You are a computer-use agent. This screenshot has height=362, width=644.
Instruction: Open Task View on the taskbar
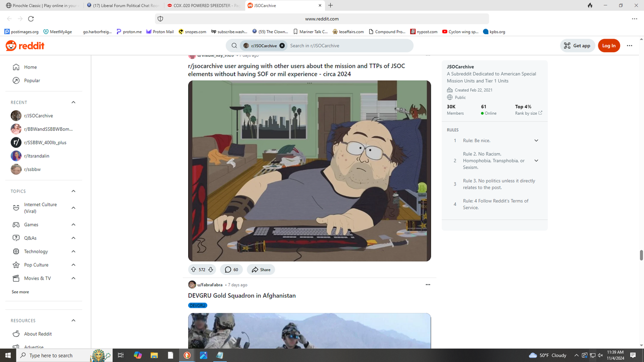click(x=121, y=355)
